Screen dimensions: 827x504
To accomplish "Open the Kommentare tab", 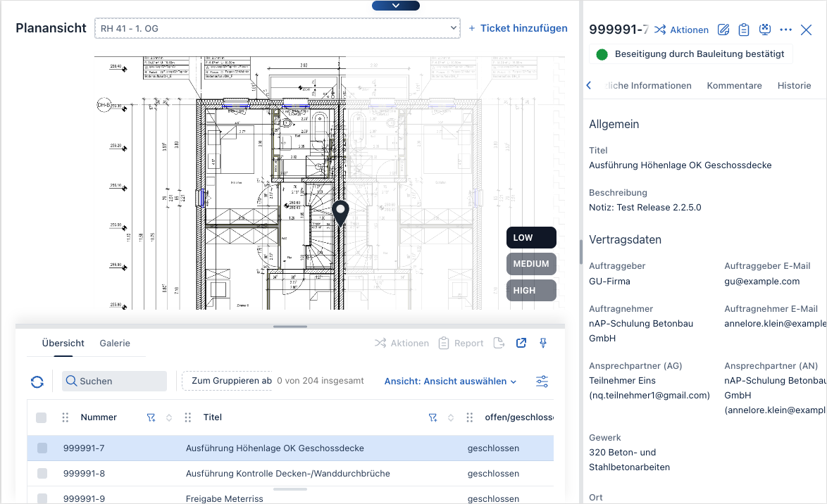I will coord(734,85).
